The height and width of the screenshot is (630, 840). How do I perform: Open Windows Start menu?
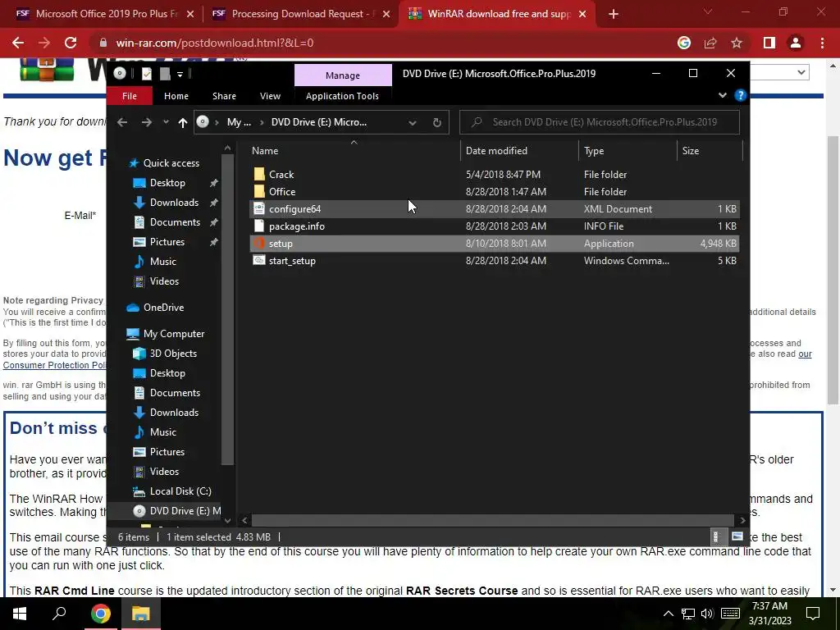click(x=20, y=614)
